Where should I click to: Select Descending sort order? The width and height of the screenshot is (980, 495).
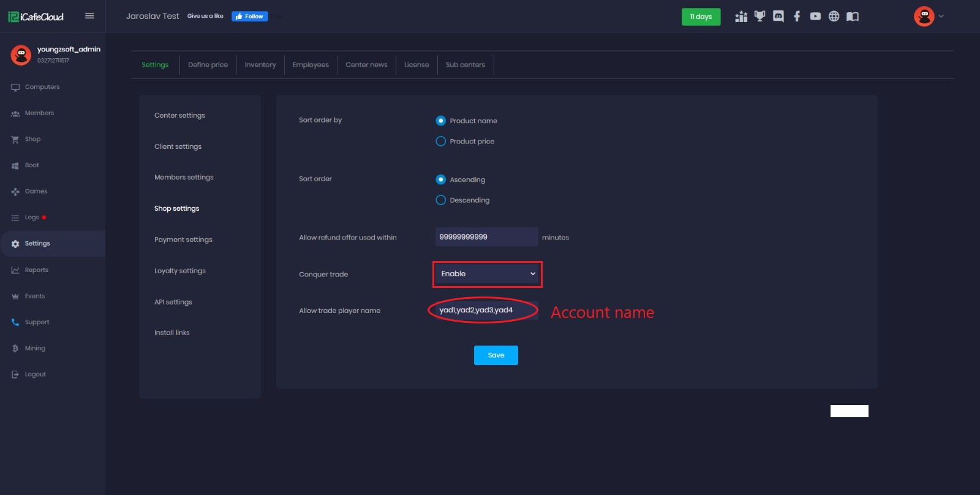440,200
